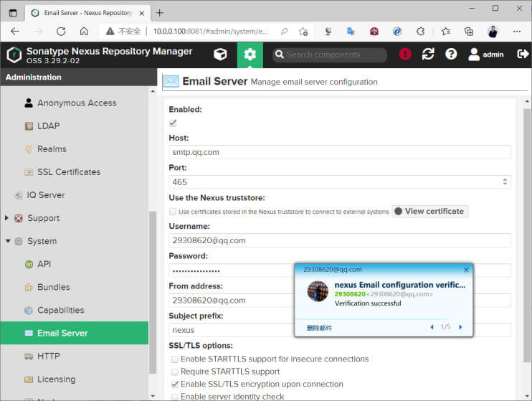Image resolution: width=532 pixels, height=401 pixels.
Task: Open LDAP in the Administration menu
Action: (x=49, y=126)
